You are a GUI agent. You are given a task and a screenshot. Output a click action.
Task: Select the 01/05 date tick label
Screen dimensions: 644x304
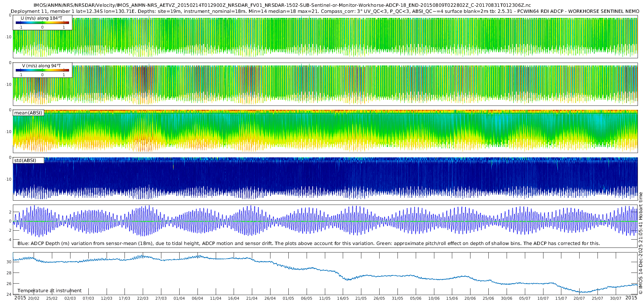(x=288, y=298)
